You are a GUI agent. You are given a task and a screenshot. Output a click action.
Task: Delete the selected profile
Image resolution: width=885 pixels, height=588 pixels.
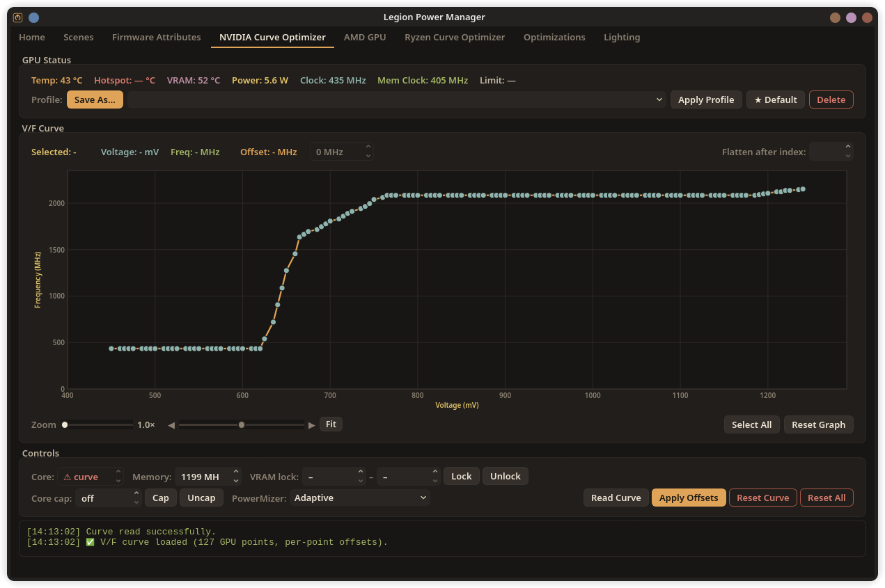(831, 100)
